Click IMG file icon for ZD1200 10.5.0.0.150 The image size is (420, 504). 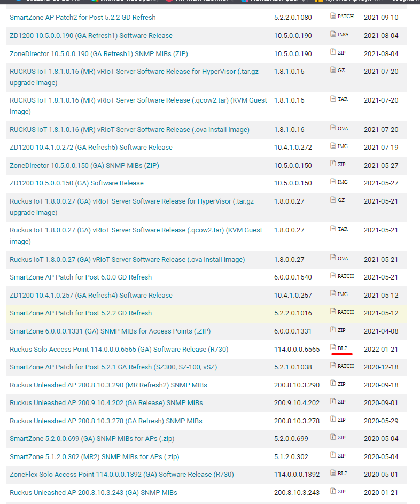(x=333, y=182)
